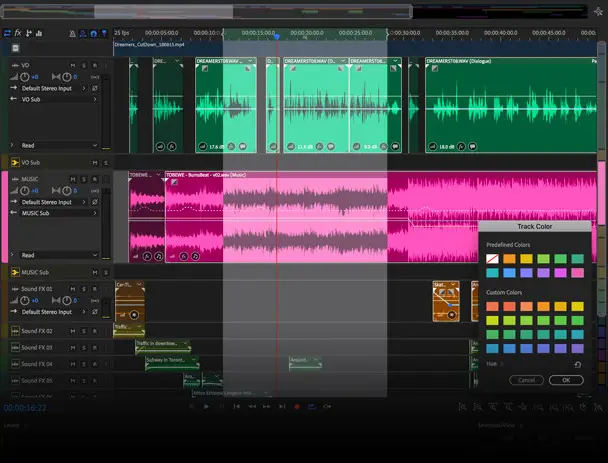Click Cancel in the Track Color dialog
The image size is (608, 463).
[527, 380]
